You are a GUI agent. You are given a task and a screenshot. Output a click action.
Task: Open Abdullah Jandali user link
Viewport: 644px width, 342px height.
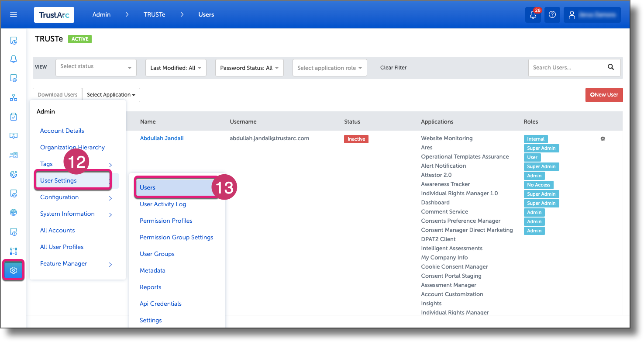tap(162, 138)
